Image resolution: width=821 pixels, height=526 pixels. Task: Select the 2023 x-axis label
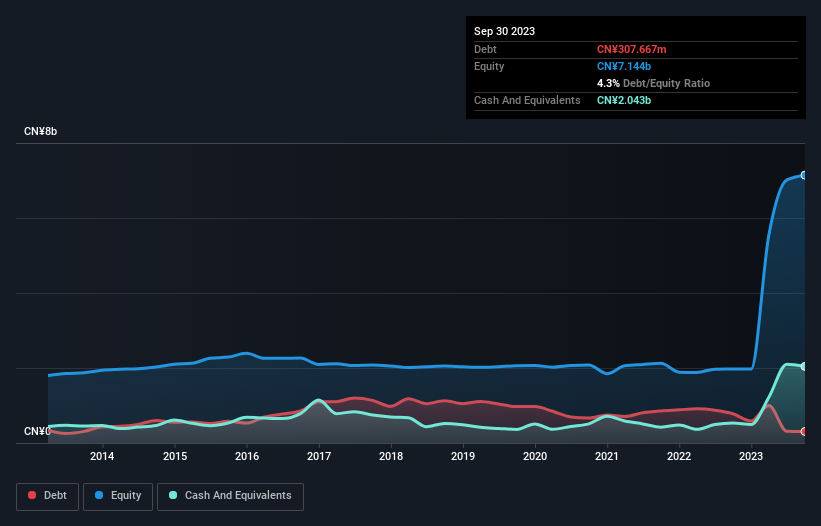751,456
